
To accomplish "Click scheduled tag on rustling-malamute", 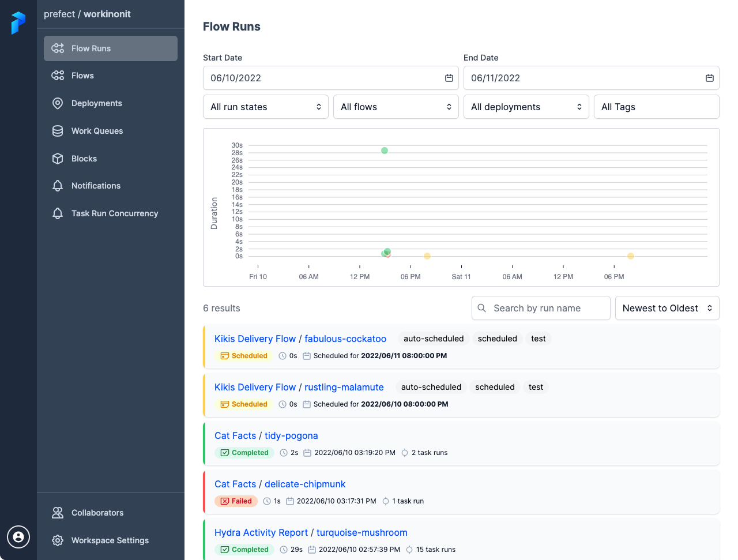I will point(495,387).
